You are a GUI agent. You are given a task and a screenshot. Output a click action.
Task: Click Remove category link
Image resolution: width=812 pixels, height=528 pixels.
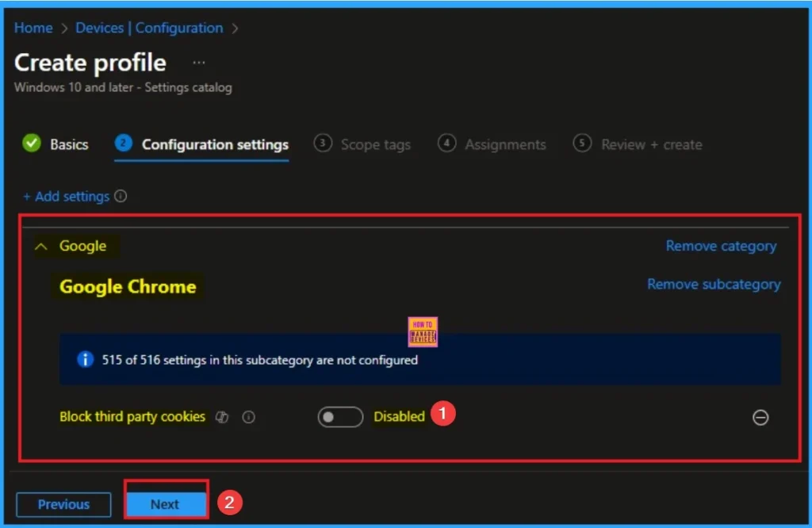[721, 246]
